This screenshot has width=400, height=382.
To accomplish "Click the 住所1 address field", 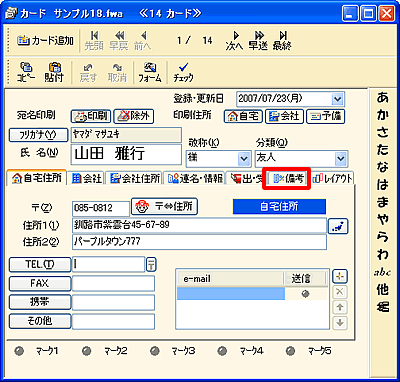I will (x=199, y=226).
